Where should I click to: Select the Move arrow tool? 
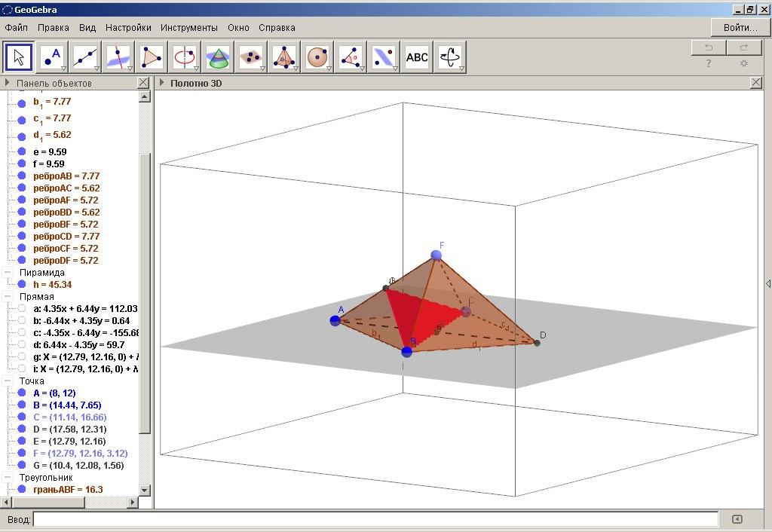pos(19,57)
